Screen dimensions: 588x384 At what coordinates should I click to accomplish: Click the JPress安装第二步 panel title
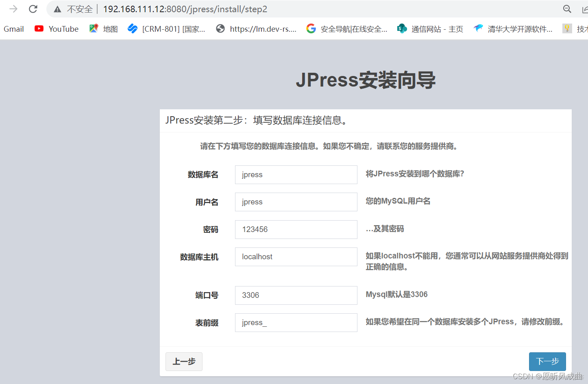pos(257,120)
